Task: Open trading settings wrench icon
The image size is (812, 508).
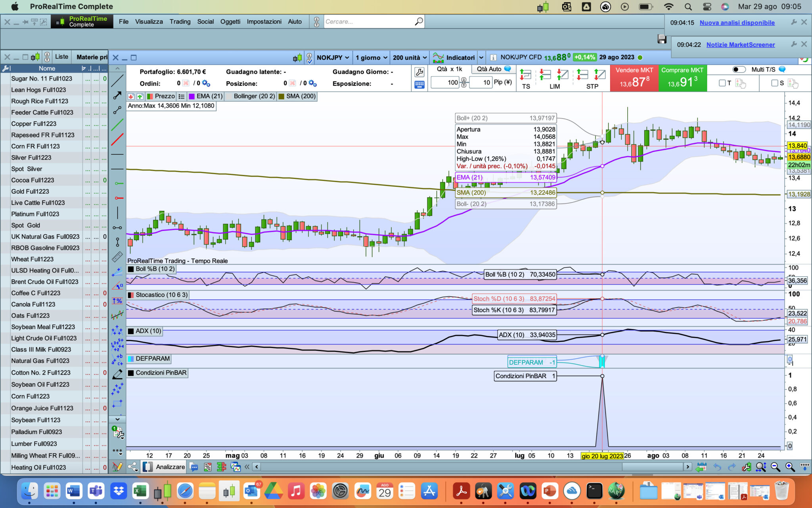Action: 419,72
